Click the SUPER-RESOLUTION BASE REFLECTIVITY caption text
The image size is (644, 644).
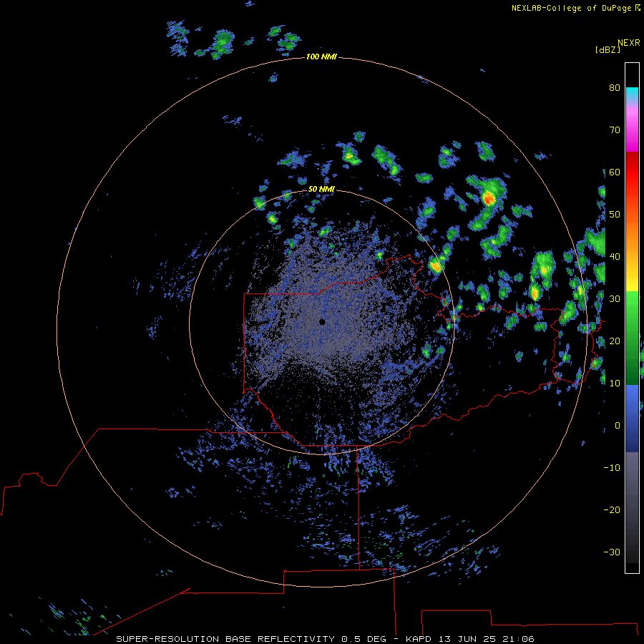pos(225,639)
